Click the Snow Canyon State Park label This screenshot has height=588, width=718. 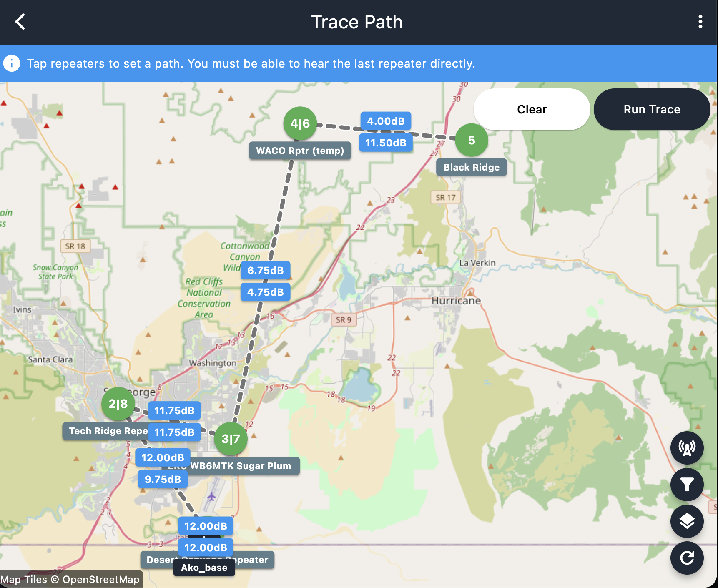click(55, 271)
